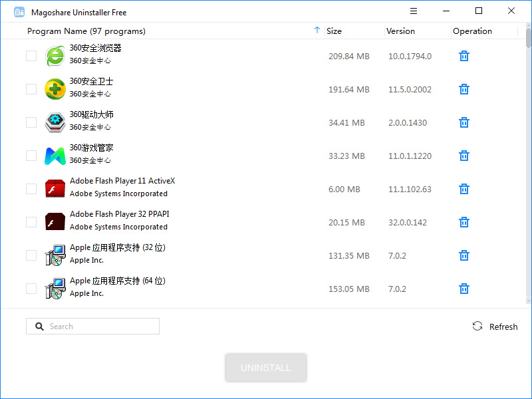Viewport: 532px width, 399px height.
Task: Open the hamburger menu in title bar
Action: [x=414, y=11]
